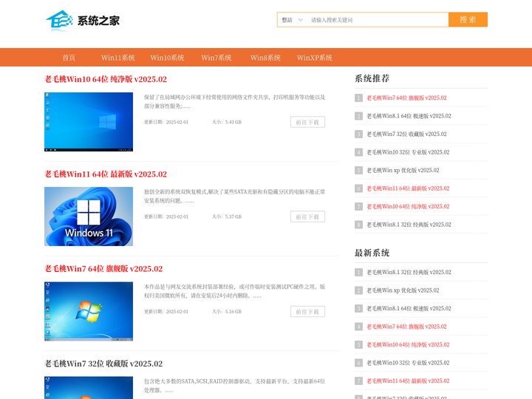The image size is (532, 399).
Task: Select 系统推荐 item 老毛桃Win11 64位 最新版
Action: coord(408,188)
